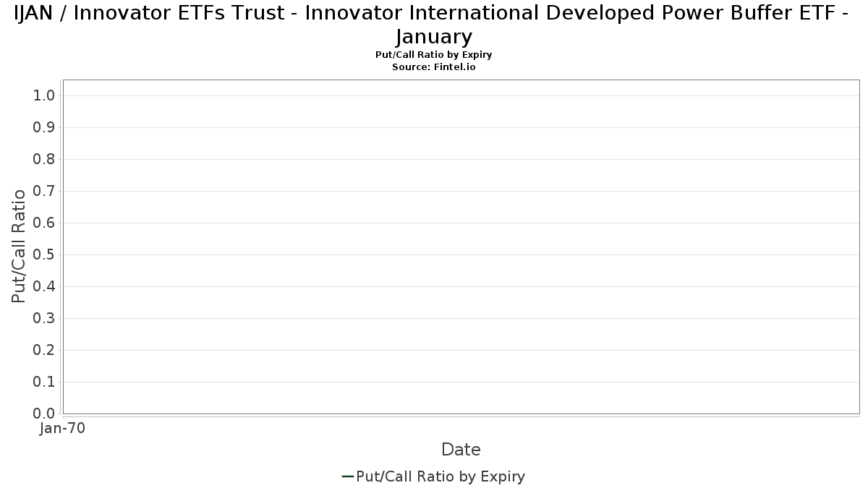Toggle the Put/Call Ratio by Expiry legend label
The height and width of the screenshot is (488, 868).
click(x=441, y=476)
